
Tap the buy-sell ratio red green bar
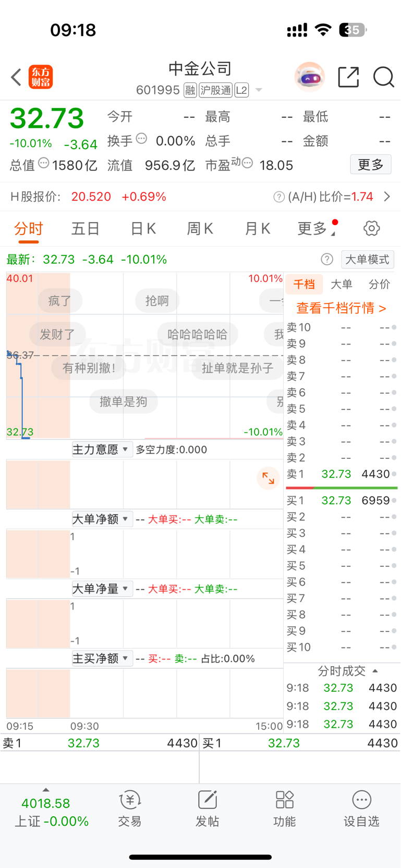[x=342, y=488]
